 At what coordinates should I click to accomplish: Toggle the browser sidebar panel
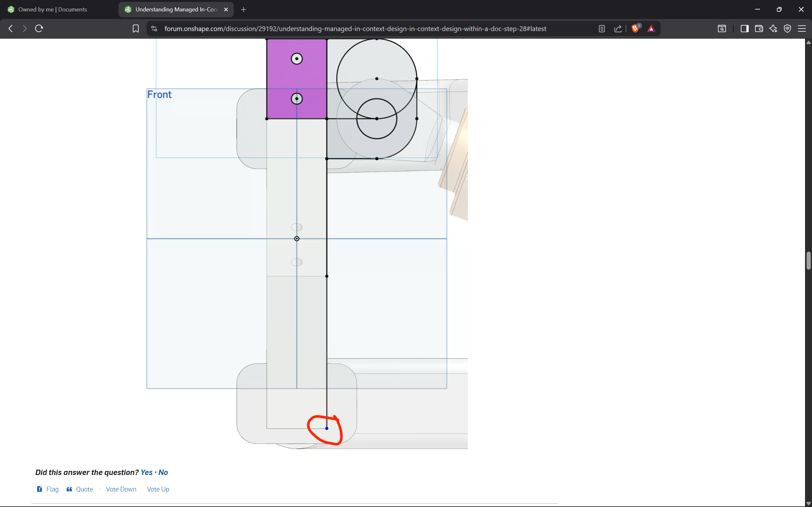pyautogui.click(x=744, y=29)
